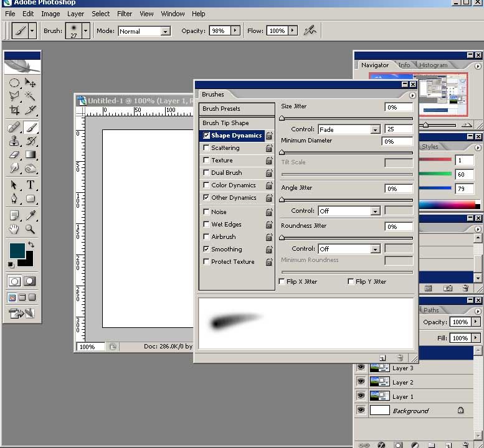The image size is (484, 448).
Task: Open the Filter menu
Action: [125, 14]
